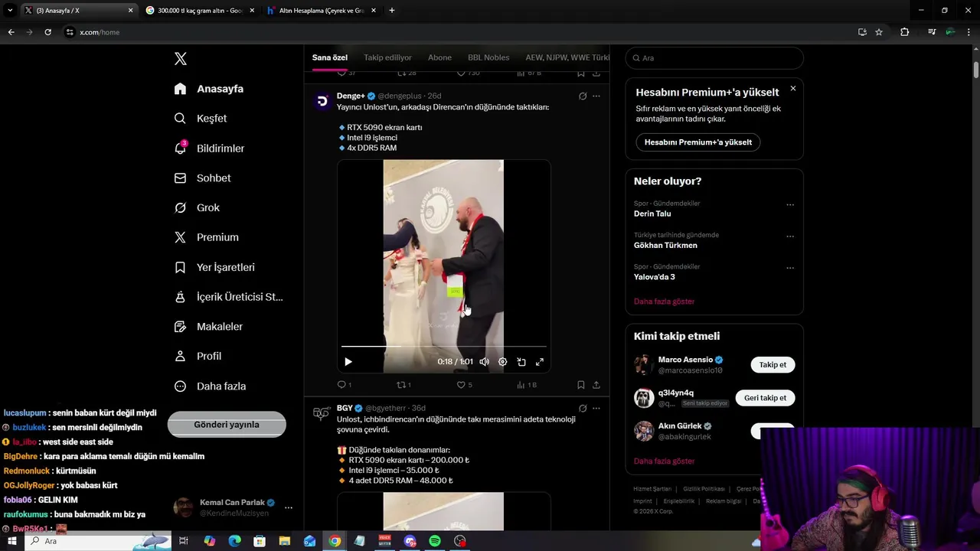Open options for Derin Talu trend

pyautogui.click(x=790, y=204)
